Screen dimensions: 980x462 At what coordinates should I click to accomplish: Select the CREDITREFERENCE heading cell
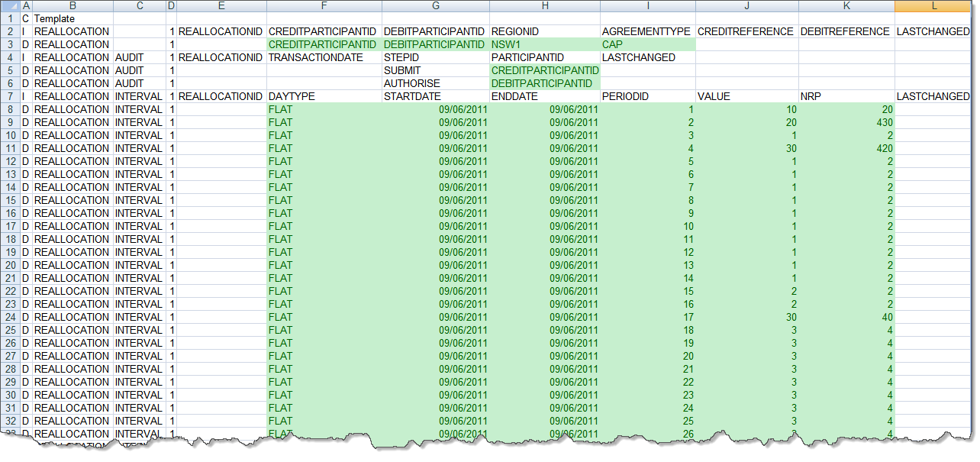[746, 32]
